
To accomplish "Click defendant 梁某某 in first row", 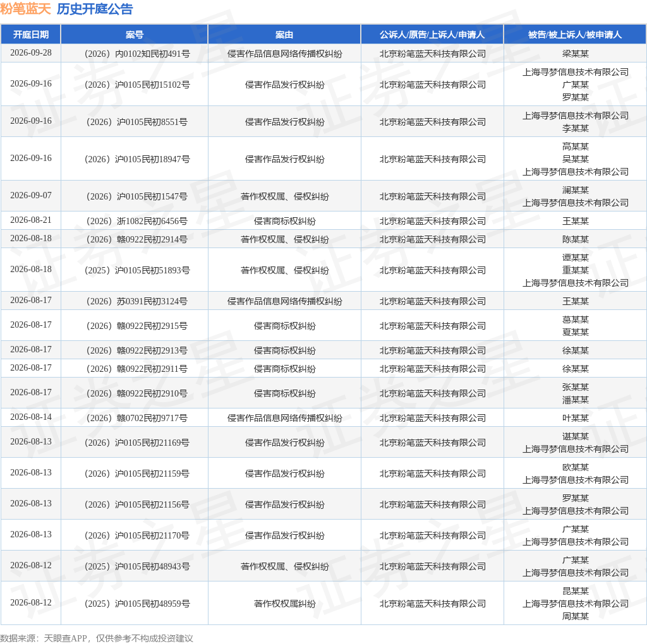I will [575, 54].
